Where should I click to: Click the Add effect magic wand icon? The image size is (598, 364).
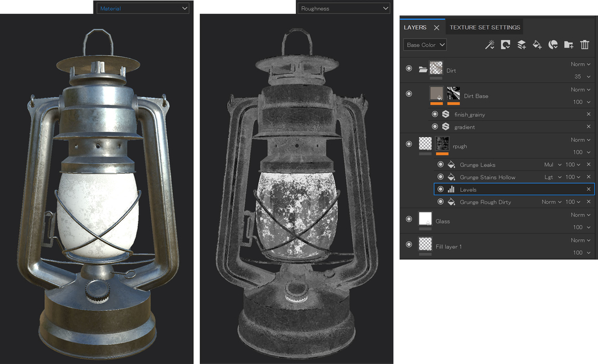[490, 45]
